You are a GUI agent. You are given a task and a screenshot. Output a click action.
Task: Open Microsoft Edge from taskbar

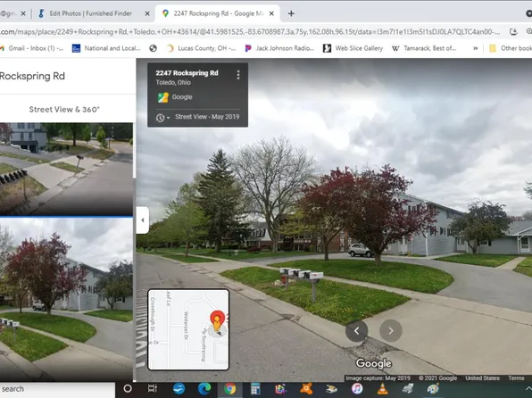point(204,388)
